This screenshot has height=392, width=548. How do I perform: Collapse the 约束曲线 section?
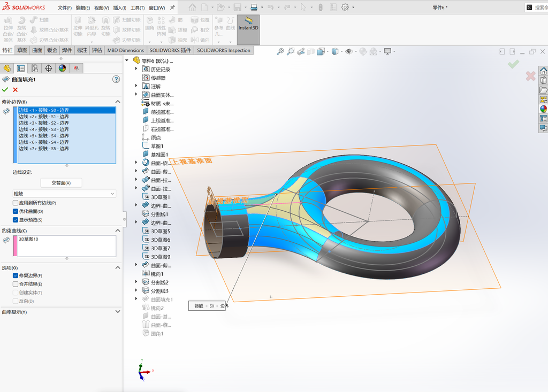118,230
